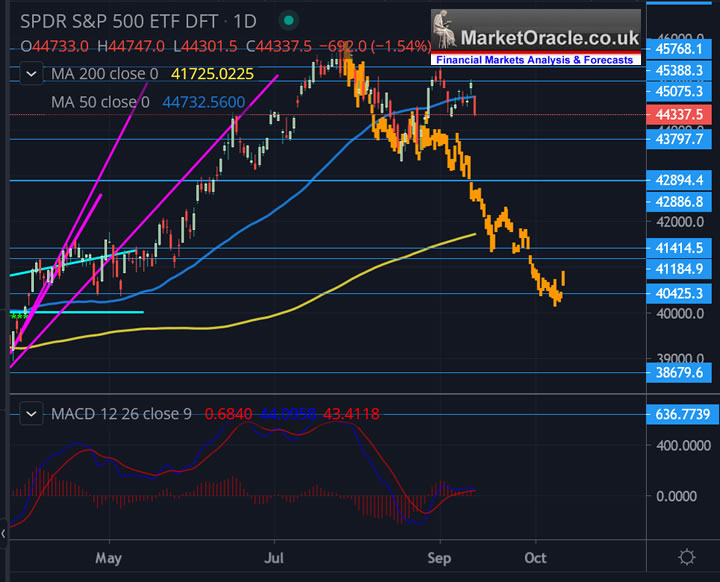Click the high price H44747.0 value

(131, 46)
